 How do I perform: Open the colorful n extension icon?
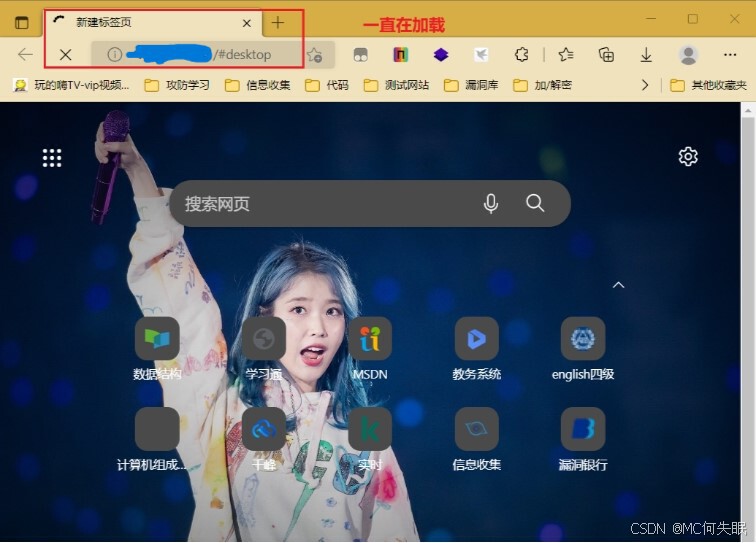point(400,54)
